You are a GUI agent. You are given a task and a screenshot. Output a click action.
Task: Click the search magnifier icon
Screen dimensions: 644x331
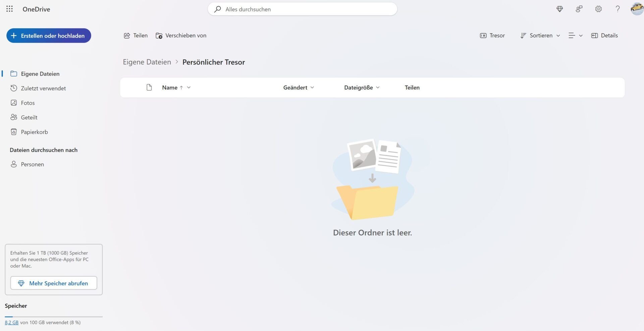point(217,9)
